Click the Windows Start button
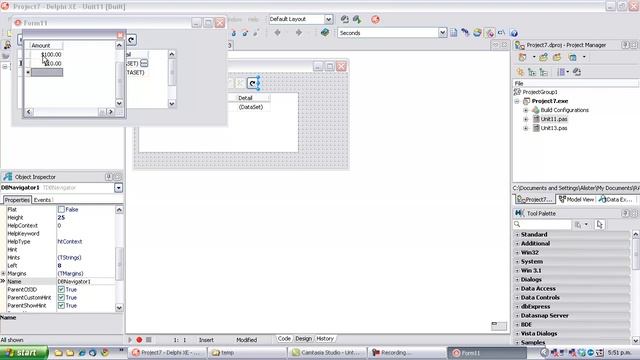640x360 pixels. [24, 353]
